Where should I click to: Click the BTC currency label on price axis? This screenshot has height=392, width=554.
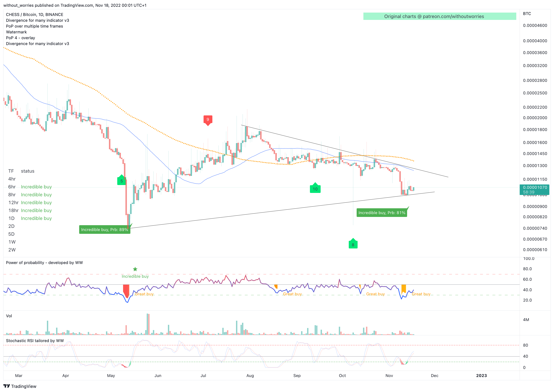pos(527,14)
